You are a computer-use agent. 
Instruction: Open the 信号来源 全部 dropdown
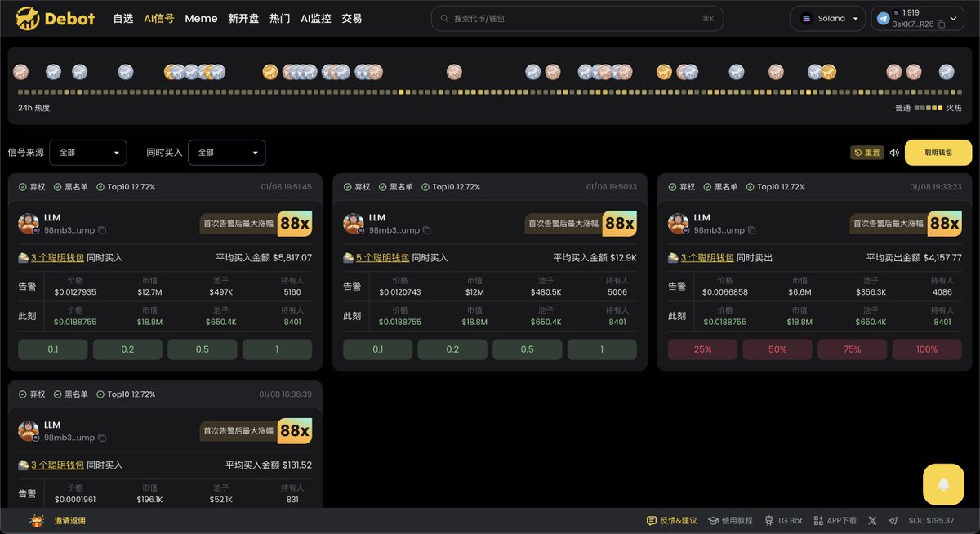point(88,153)
